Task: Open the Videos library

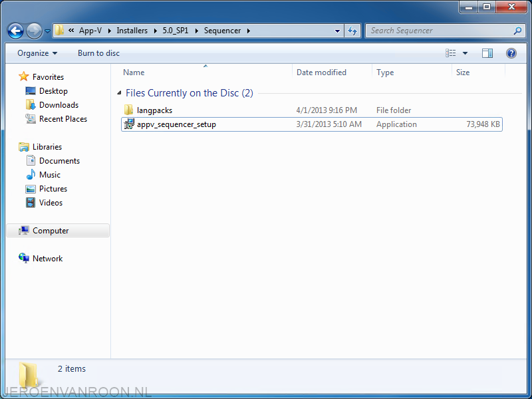Action: [x=51, y=203]
